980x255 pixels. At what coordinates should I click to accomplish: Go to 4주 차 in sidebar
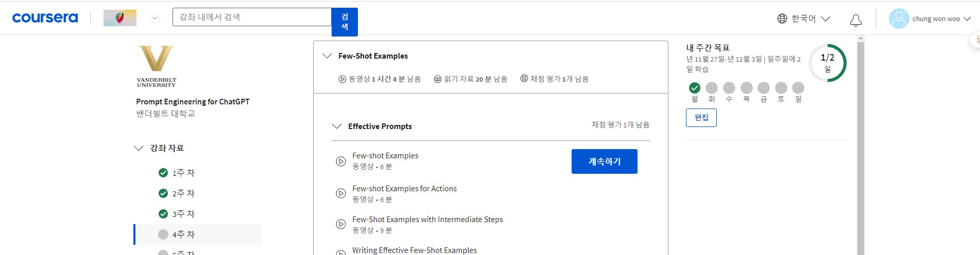pyautogui.click(x=183, y=234)
